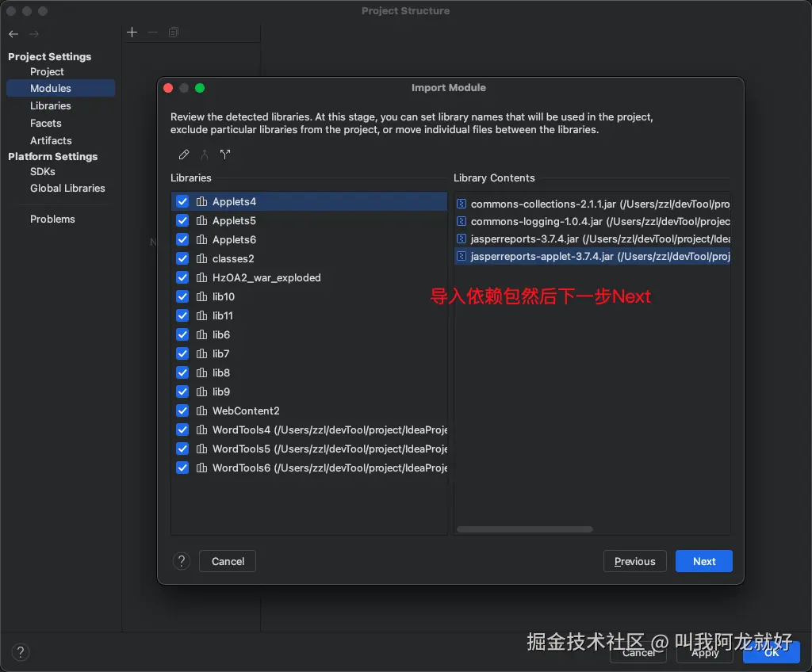Click the library icon beside classes2
This screenshot has height=672, width=812.
tap(201, 258)
